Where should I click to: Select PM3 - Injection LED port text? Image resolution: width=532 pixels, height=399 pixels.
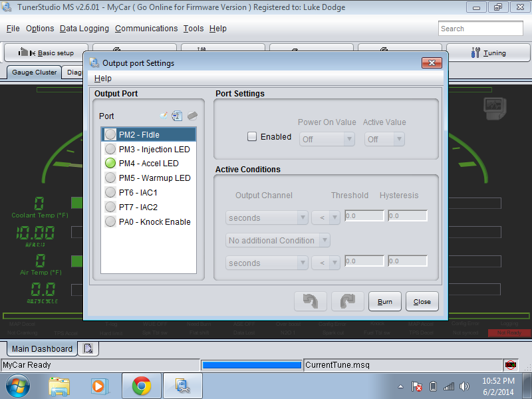coord(154,149)
